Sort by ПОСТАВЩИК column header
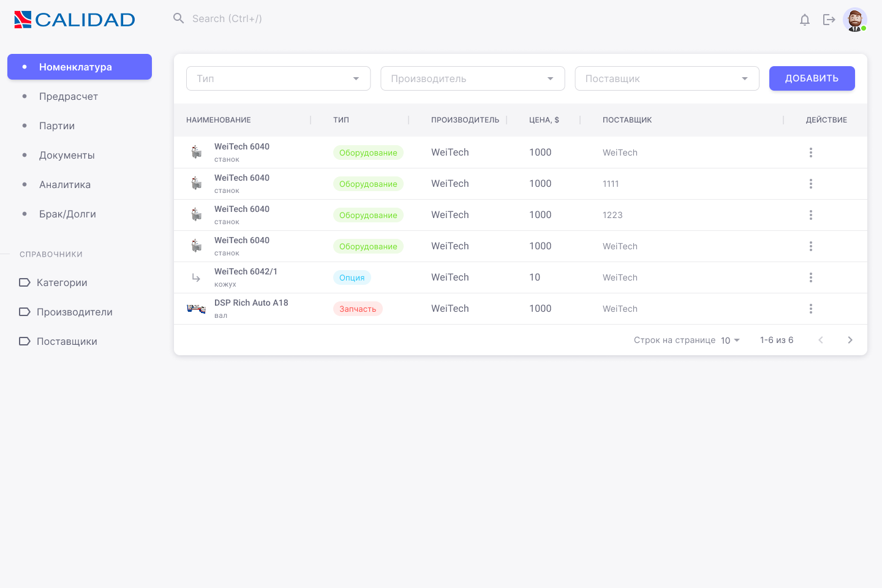The width and height of the screenshot is (882, 588). [627, 120]
